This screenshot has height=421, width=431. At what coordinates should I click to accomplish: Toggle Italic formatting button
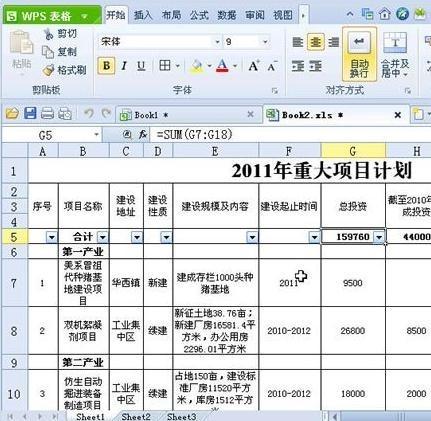[x=124, y=66]
